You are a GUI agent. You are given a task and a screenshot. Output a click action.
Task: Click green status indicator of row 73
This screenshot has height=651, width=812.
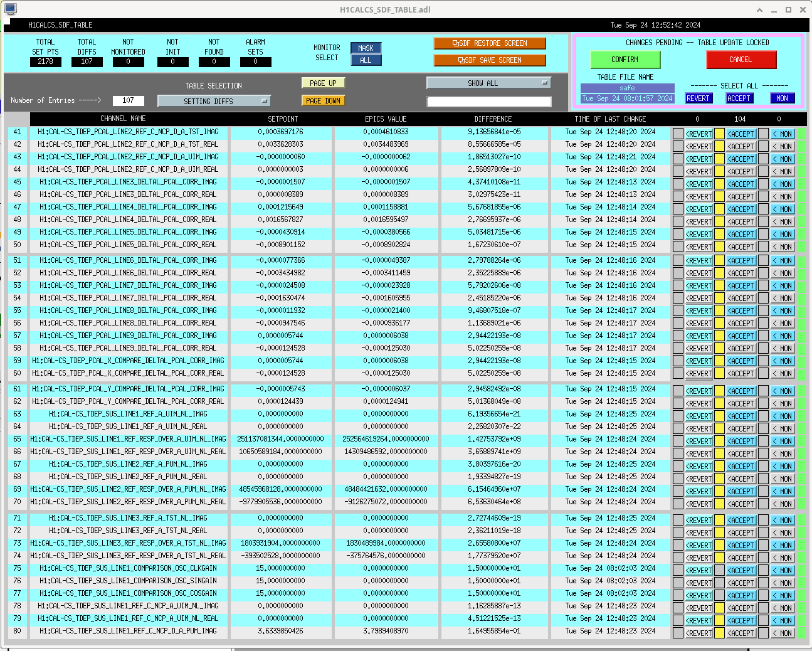pos(801,545)
